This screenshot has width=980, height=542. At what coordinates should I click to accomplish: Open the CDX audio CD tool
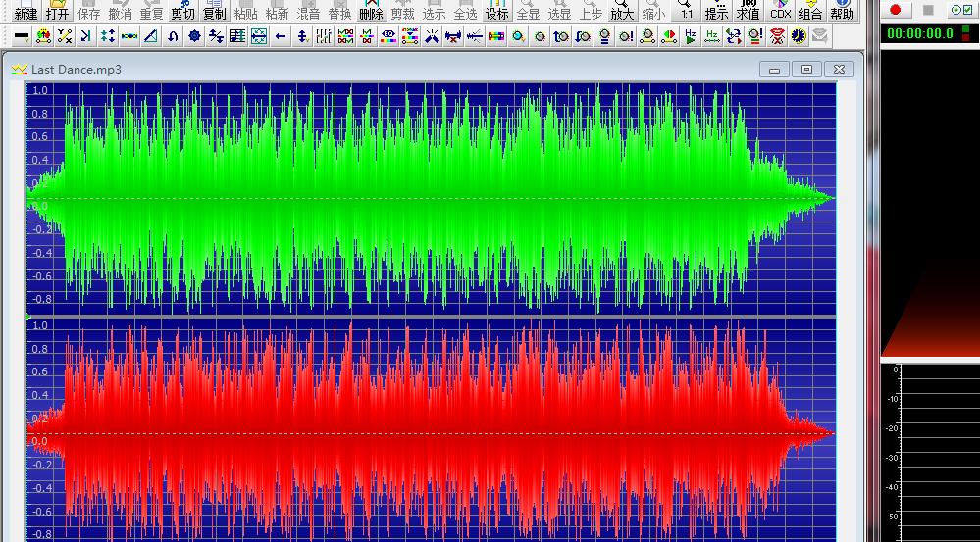(x=780, y=12)
